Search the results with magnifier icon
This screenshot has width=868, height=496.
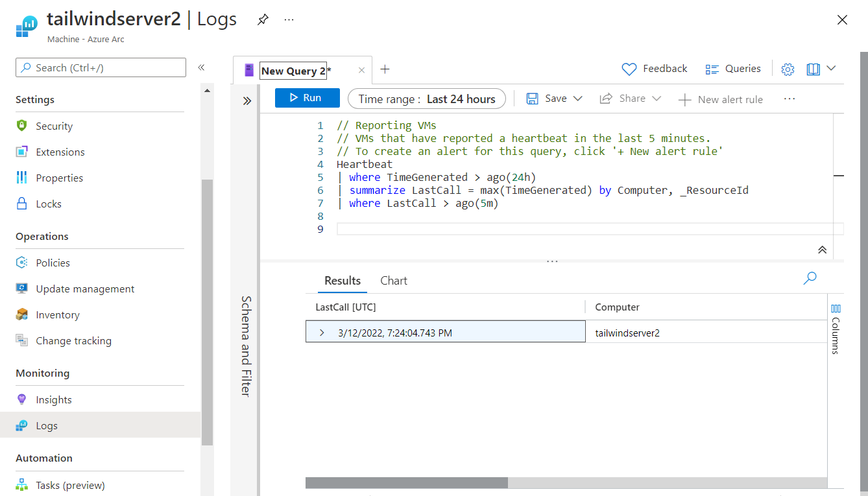point(810,278)
